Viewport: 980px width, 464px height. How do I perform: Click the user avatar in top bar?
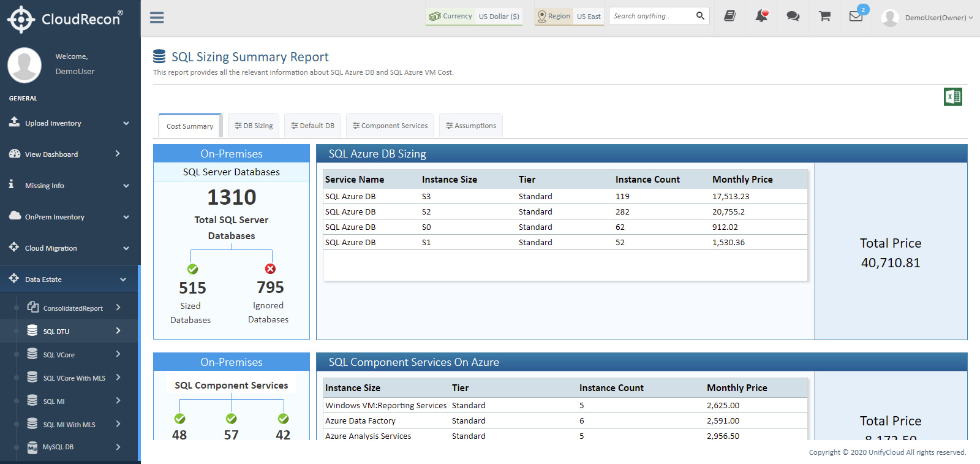(891, 18)
